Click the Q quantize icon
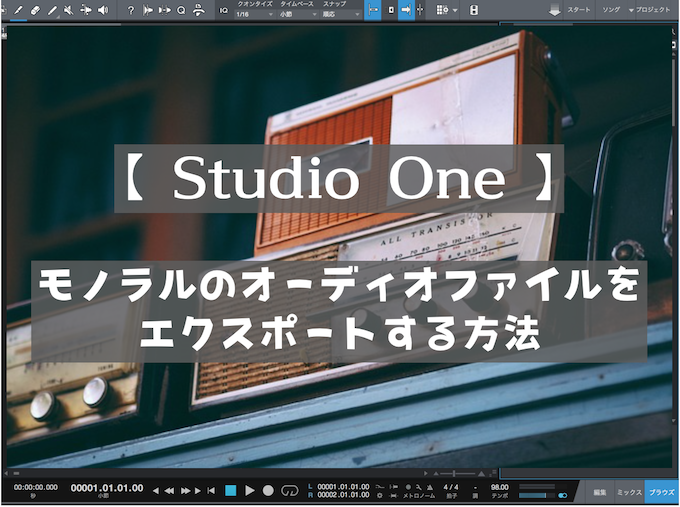 [x=181, y=10]
